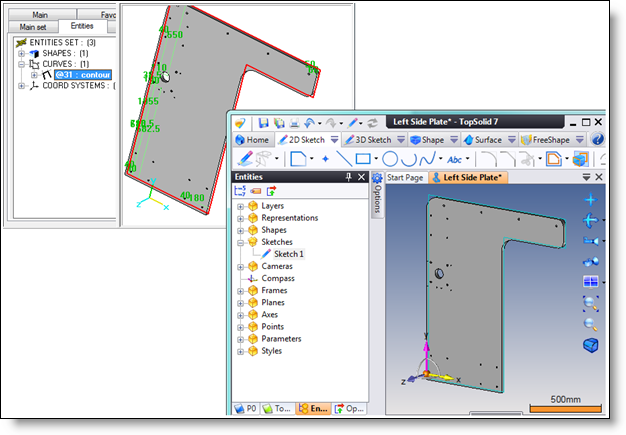Expand the SHAPES entity set node
The height and width of the screenshot is (435, 626).
22,52
